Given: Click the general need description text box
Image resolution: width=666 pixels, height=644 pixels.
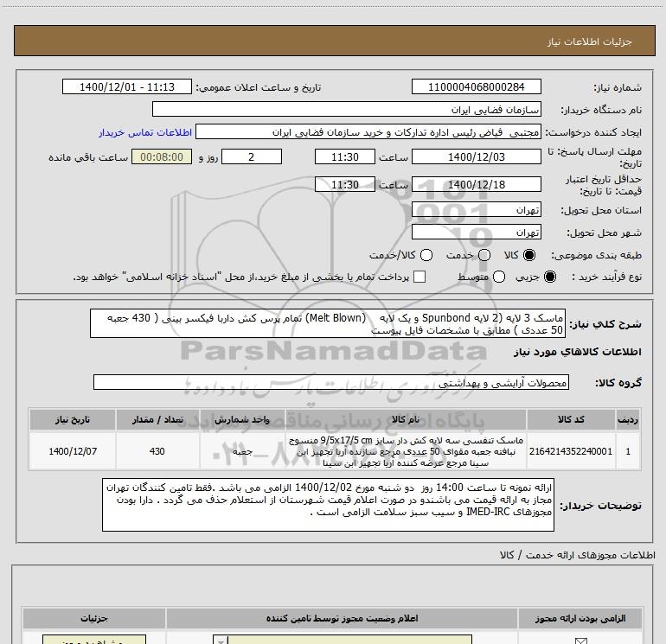Looking at the screenshot, I should click(x=328, y=323).
